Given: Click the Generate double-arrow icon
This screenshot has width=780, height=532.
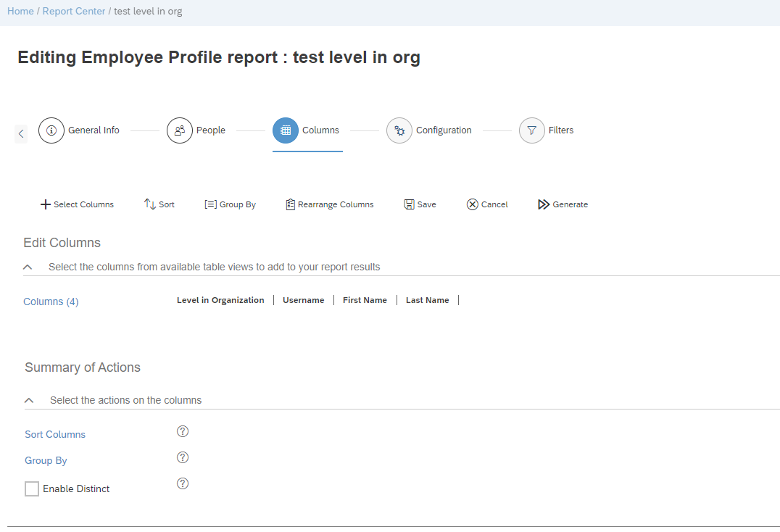Looking at the screenshot, I should point(544,204).
